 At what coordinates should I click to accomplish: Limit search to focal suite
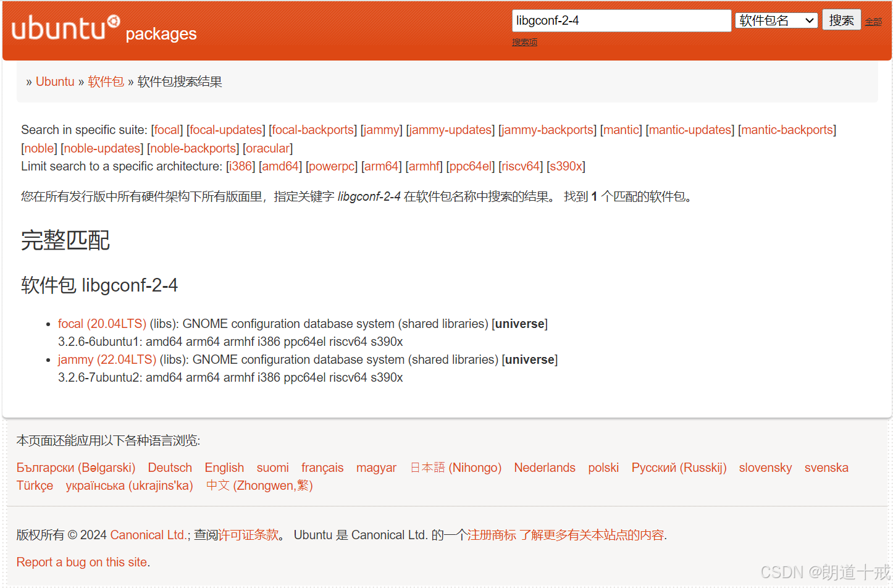[167, 130]
